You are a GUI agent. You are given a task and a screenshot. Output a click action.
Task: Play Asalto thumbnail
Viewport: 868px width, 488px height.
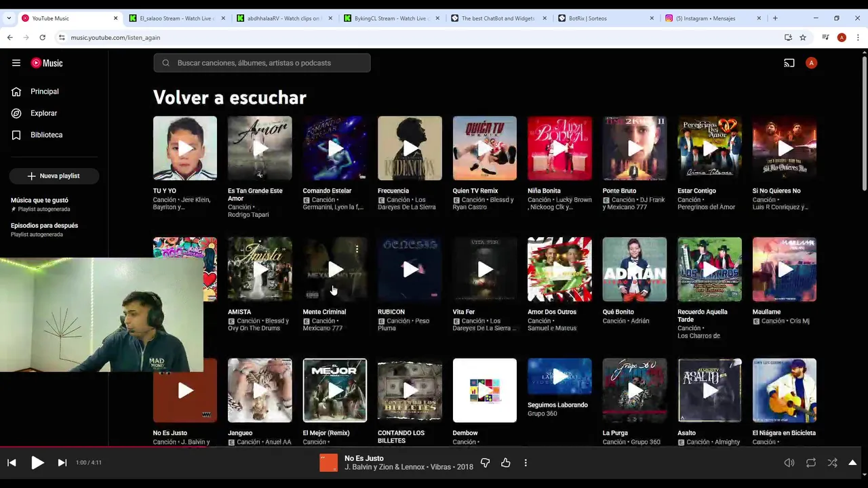709,390
